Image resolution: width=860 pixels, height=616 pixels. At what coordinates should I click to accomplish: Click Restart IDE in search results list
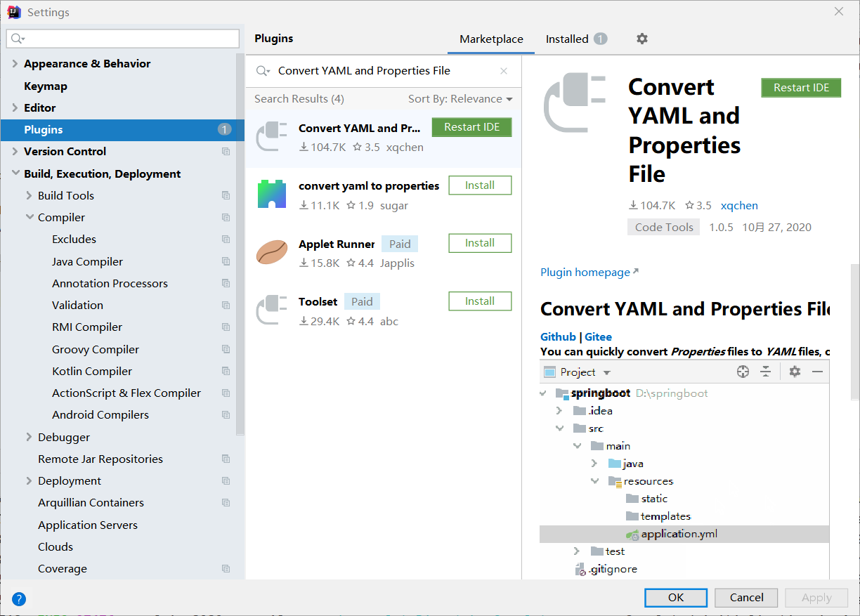[x=471, y=127]
